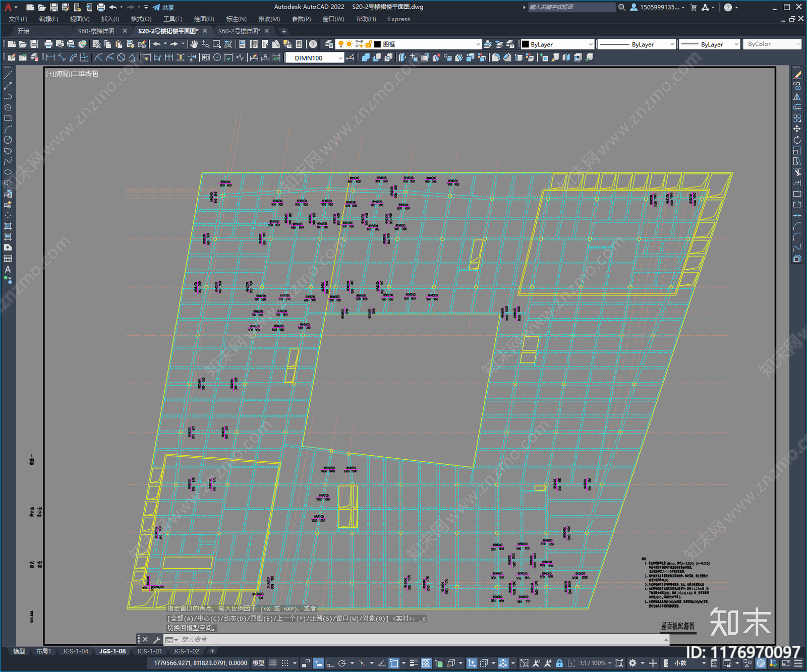Viewport: 807px width, 672px height.
Task: Select the Multiline Text A tool
Action: point(8,269)
